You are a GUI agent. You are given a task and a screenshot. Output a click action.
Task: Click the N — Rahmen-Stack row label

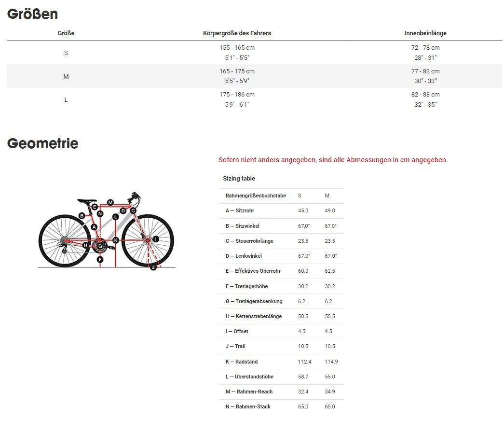pos(248,406)
